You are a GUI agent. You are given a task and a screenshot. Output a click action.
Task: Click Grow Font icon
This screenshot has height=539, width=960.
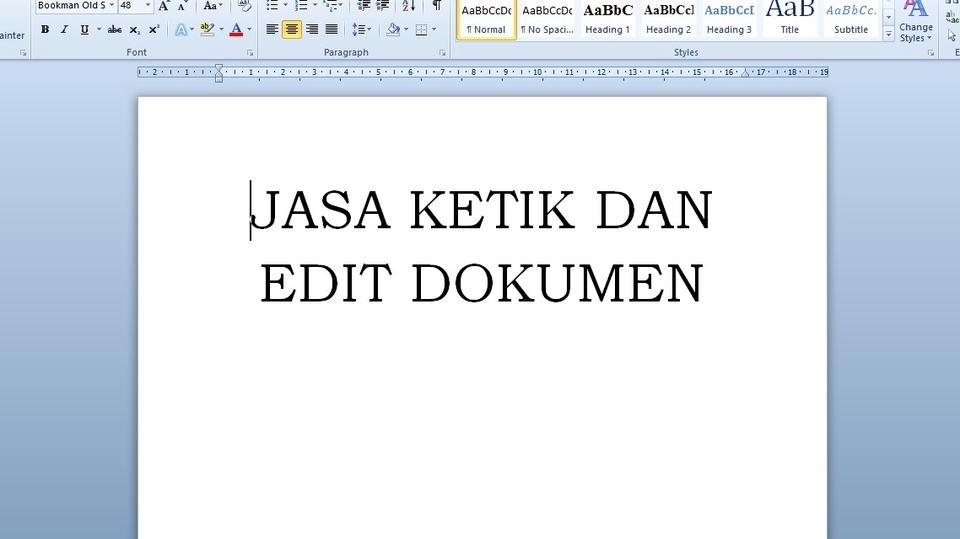click(x=163, y=6)
